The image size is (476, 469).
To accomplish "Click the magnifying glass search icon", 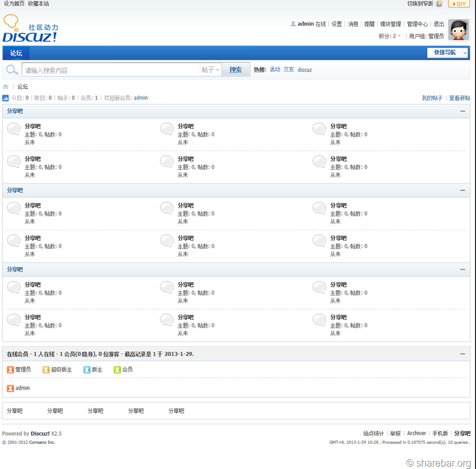I will click(x=12, y=70).
